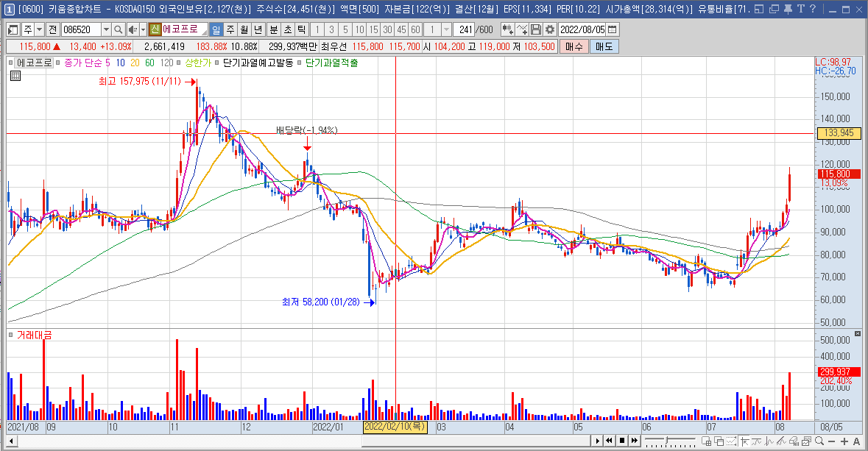The height and width of the screenshot is (451, 868).
Task: Click the 단기과열적출 legend label
Action: click(331, 63)
